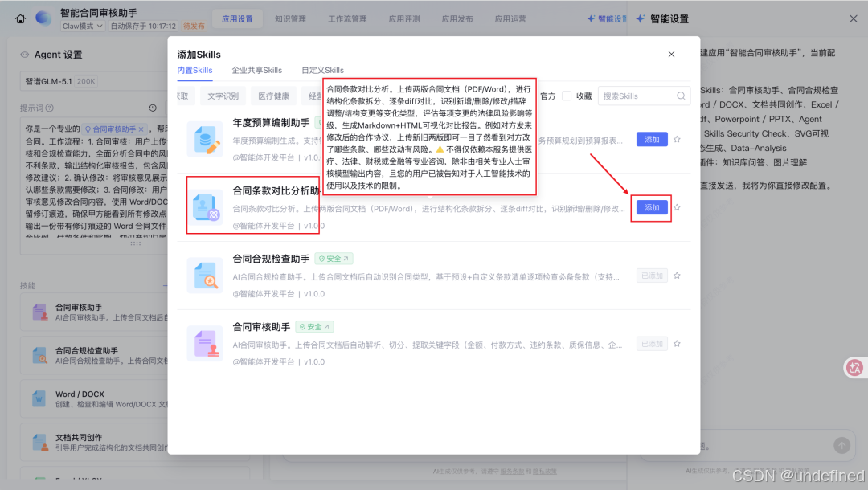Viewport: 868px width, 490px height.
Task: Open the 知识管理 tab
Action: (x=290, y=18)
